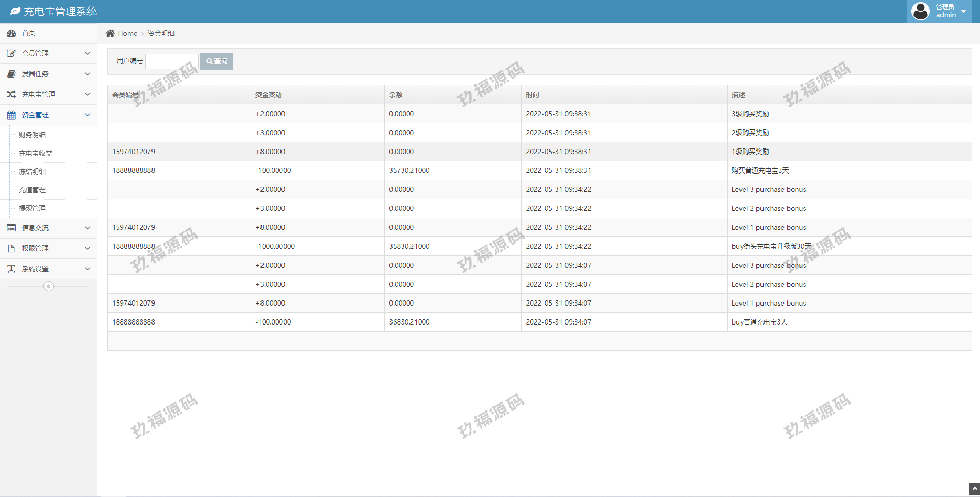The height and width of the screenshot is (497, 980).
Task: Expand the 系统设置 menu chevron
Action: pyautogui.click(x=88, y=269)
